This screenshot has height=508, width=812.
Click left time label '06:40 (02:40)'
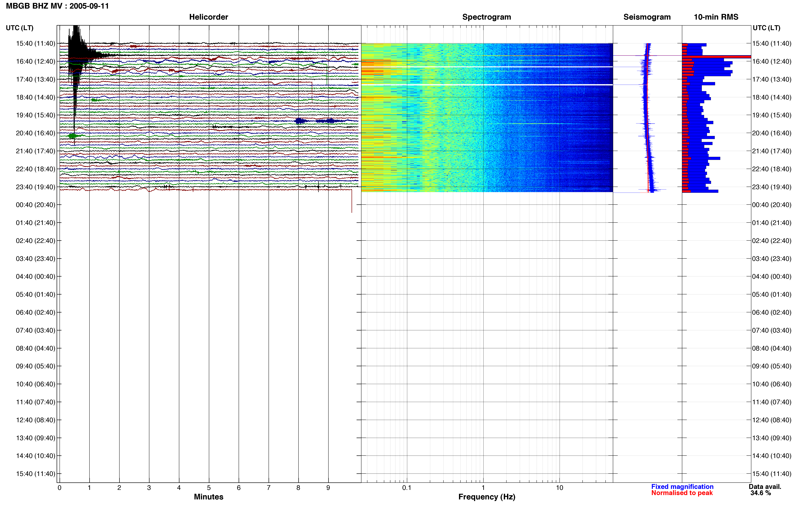(x=36, y=313)
